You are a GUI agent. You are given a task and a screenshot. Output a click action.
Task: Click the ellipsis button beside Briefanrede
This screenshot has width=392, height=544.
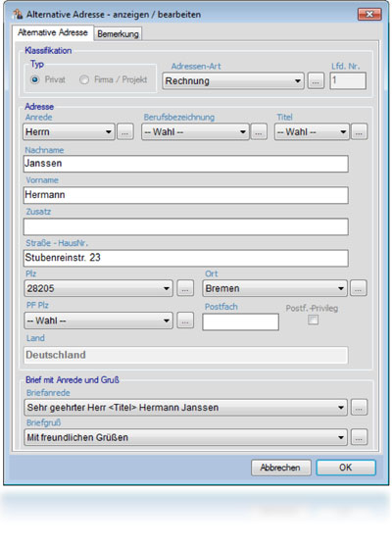tap(359, 408)
